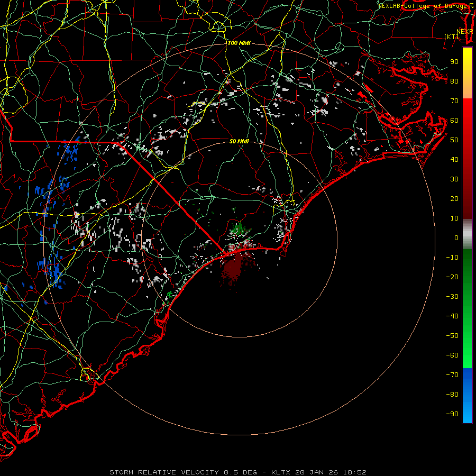Select the -50 value on the velocity scale
The width and height of the screenshot is (476, 476).
[x=452, y=336]
